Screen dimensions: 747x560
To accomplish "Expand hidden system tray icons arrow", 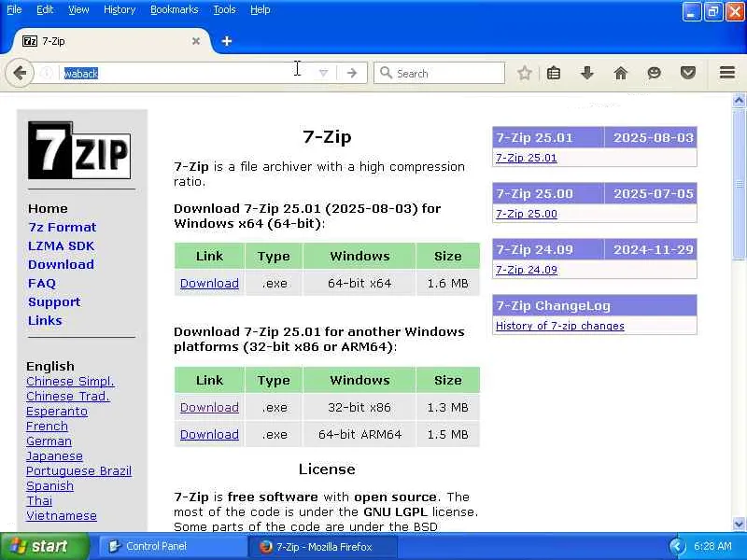I will (x=677, y=546).
